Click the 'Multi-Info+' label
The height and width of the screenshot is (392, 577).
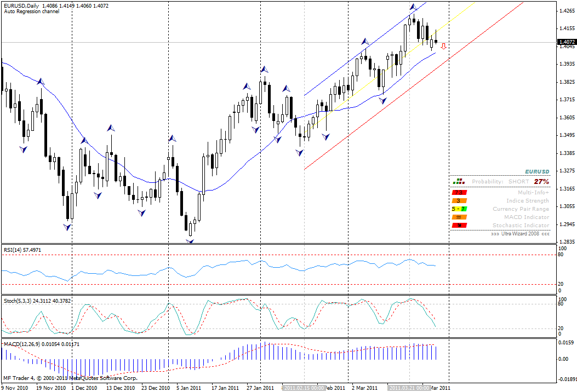point(533,192)
